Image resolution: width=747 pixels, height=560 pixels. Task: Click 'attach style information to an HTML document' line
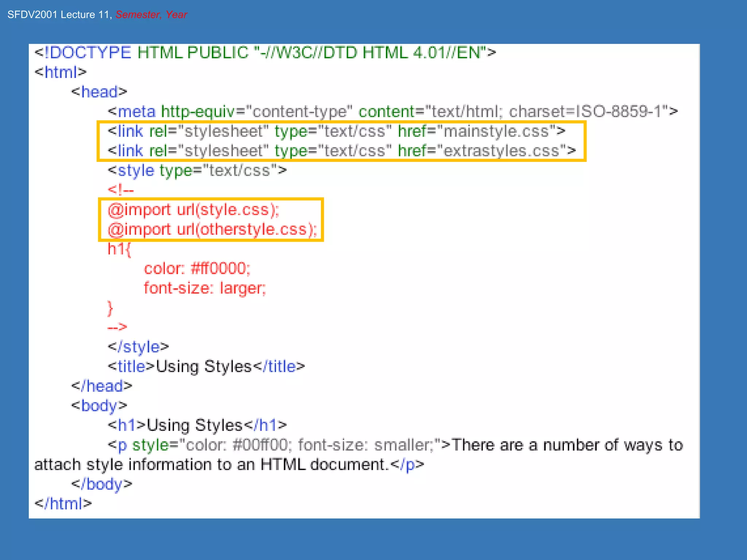click(229, 465)
